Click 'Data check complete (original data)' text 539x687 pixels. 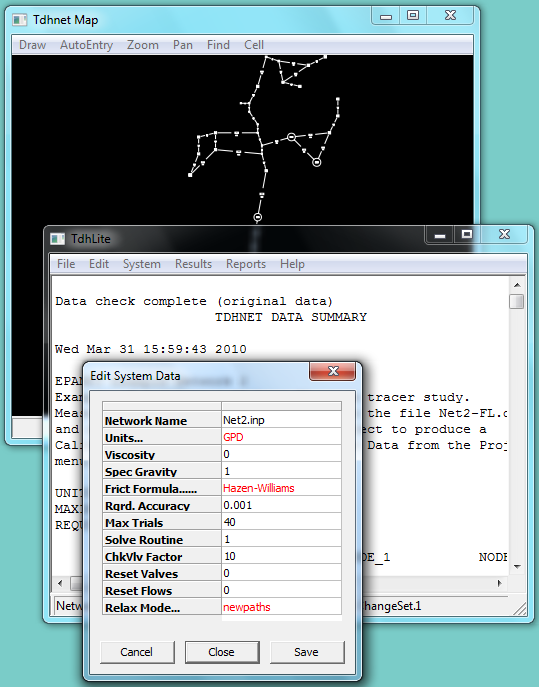(194, 301)
